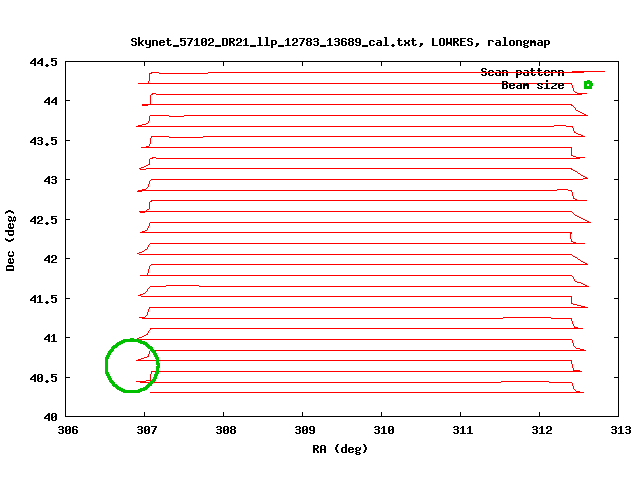Click the 'RA (deg)' axis label
The image size is (640, 480).
coord(340,449)
